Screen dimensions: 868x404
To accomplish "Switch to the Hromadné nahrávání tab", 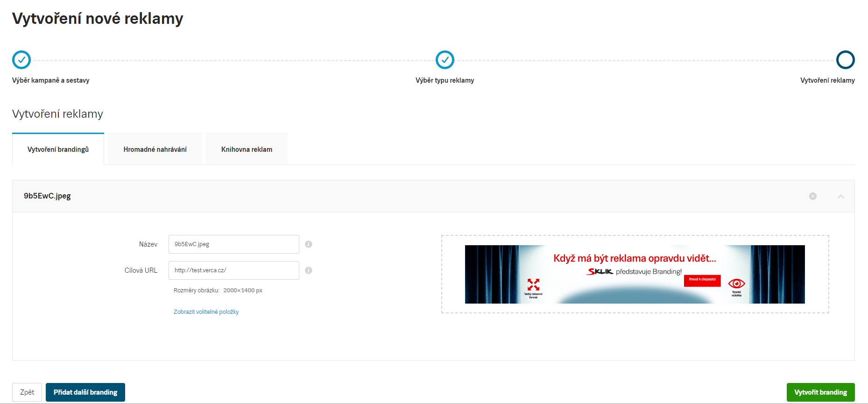I will [155, 149].
